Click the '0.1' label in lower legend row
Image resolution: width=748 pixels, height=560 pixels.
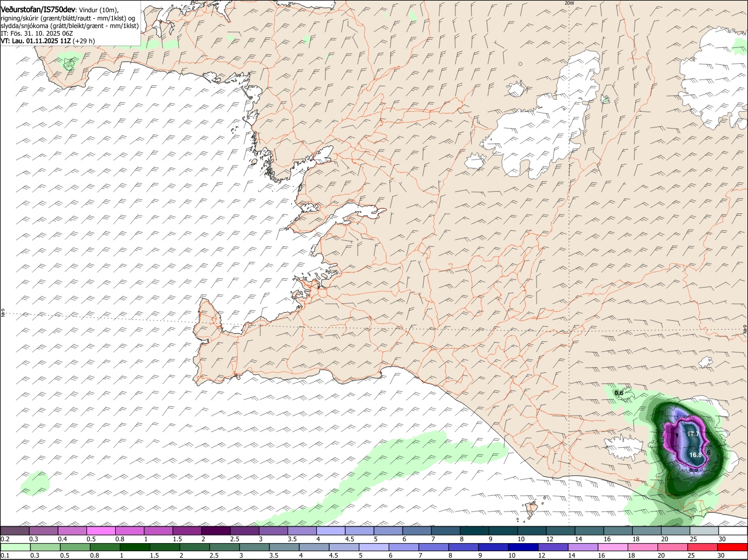point(5,555)
